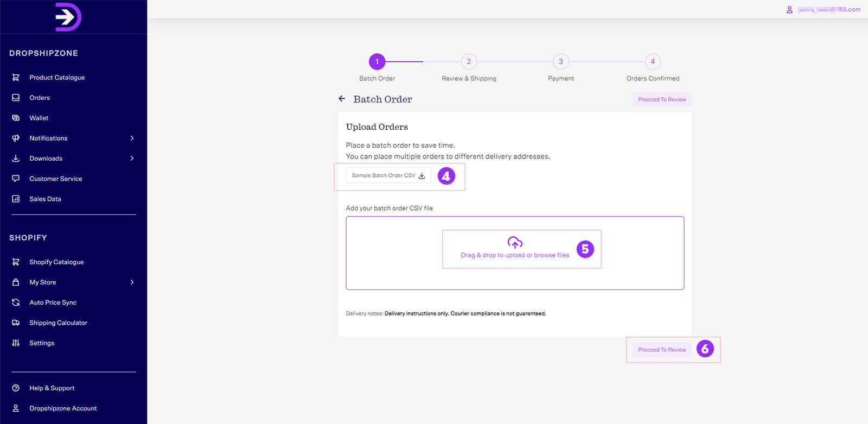Viewport: 868px width, 424px height.
Task: Open Auto Price Sync page
Action: (x=53, y=302)
